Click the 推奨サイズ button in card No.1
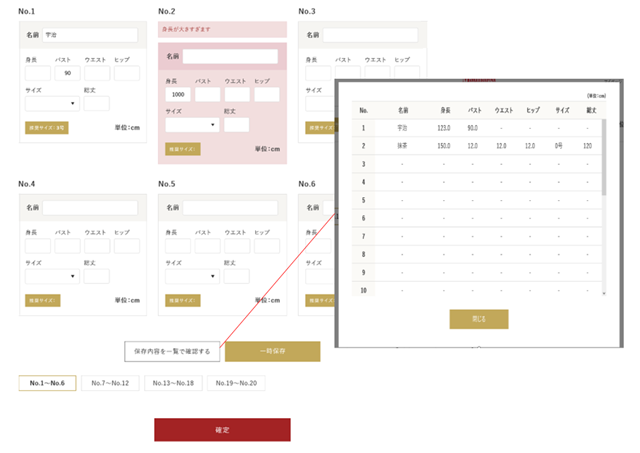The height and width of the screenshot is (453, 640). (x=47, y=128)
